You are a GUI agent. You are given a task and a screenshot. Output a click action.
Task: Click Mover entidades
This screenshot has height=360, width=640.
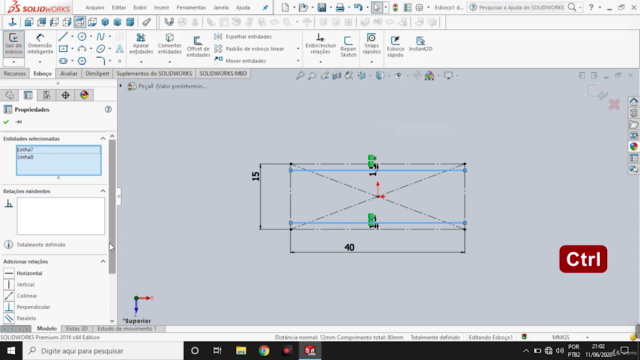pyautogui.click(x=240, y=61)
